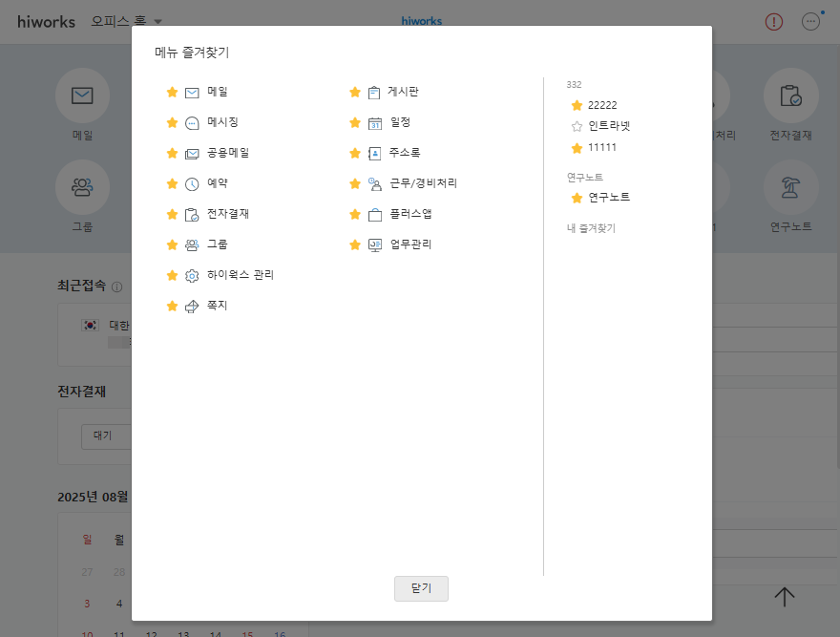The height and width of the screenshot is (637, 840).
Task: Click the bulletin board clipboard icon
Action: click(374, 93)
